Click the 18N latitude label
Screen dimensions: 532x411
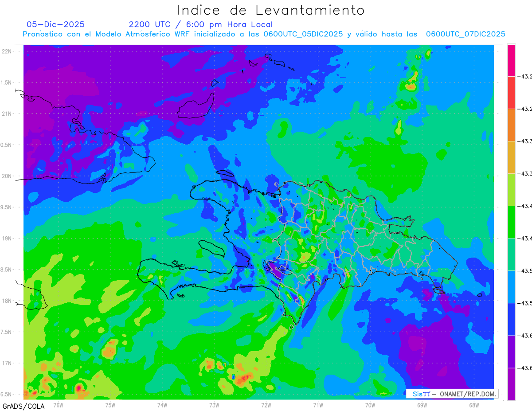point(8,301)
